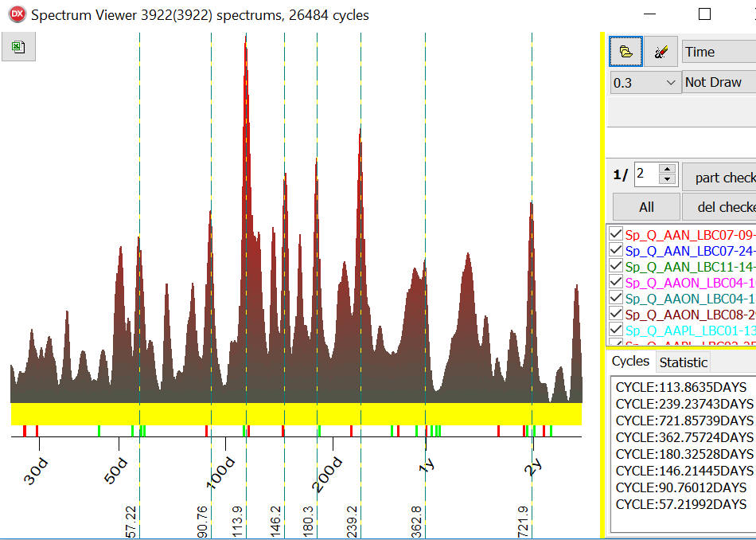Toggle the magenta Sp_Q_AAON_LBC04 checkbox
Viewport: 756px width, 540px height.
click(x=616, y=282)
